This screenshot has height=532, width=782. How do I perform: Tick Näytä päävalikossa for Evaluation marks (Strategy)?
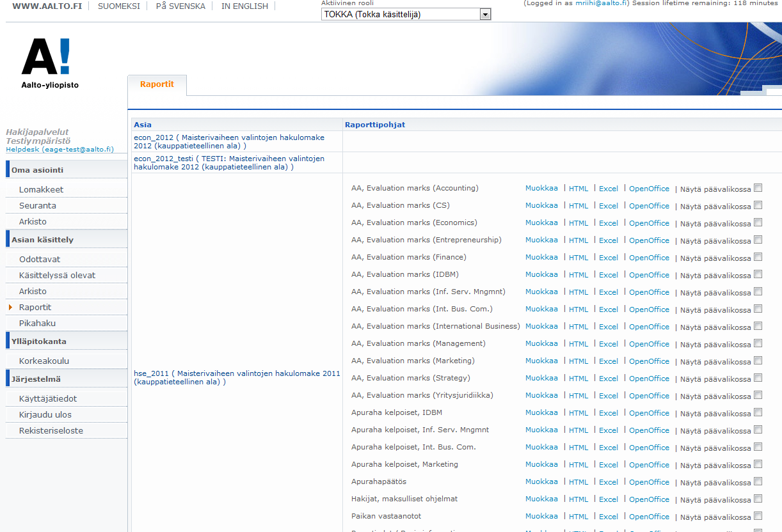click(758, 378)
